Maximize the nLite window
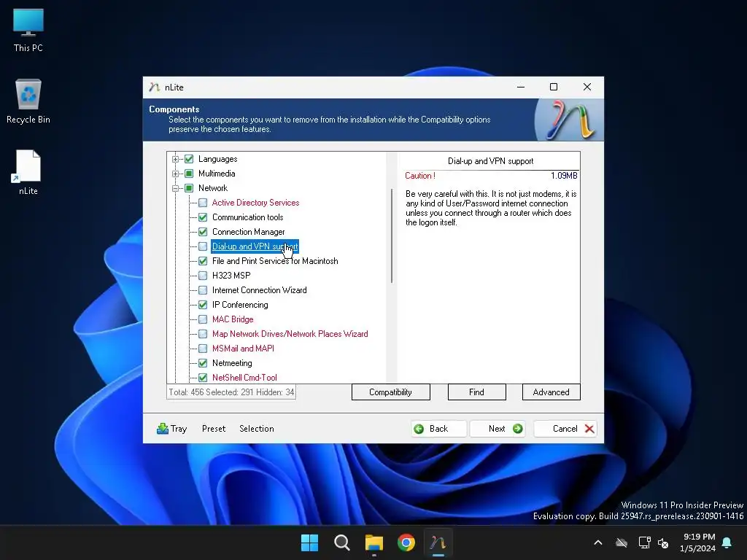The height and width of the screenshot is (560, 747). [554, 87]
